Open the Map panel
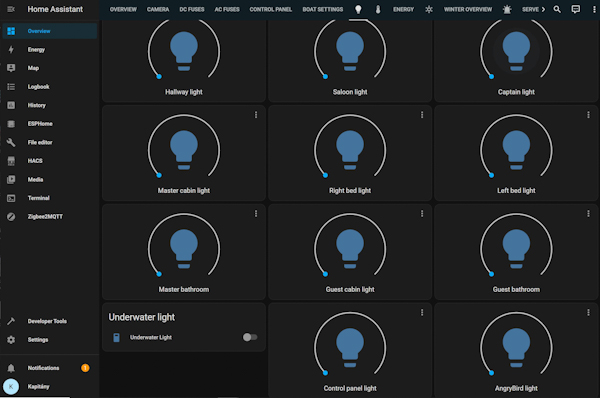 (50, 68)
